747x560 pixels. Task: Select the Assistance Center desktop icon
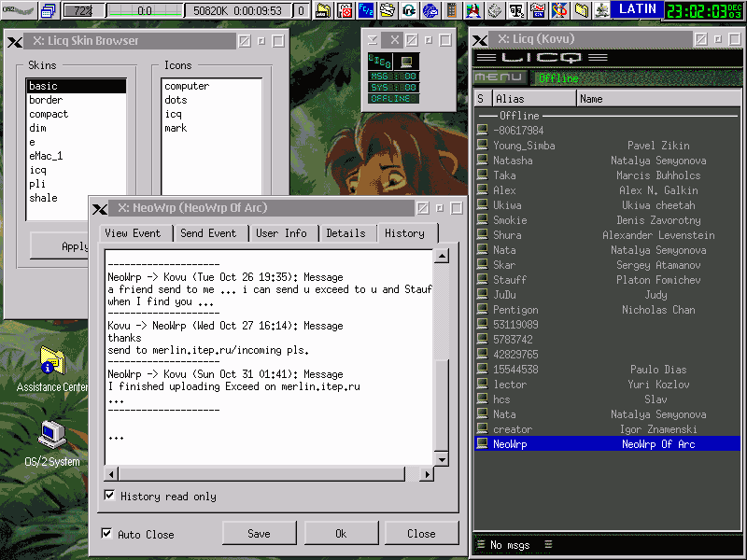(x=52, y=370)
